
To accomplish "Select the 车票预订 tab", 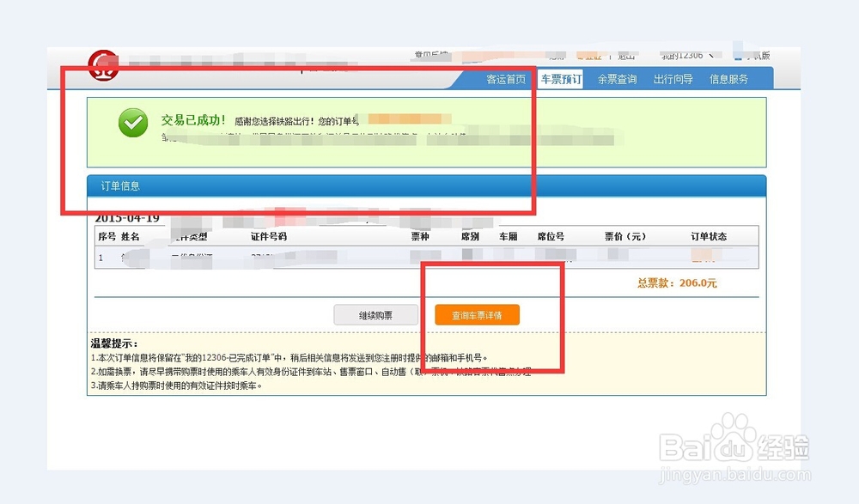I will [x=563, y=78].
